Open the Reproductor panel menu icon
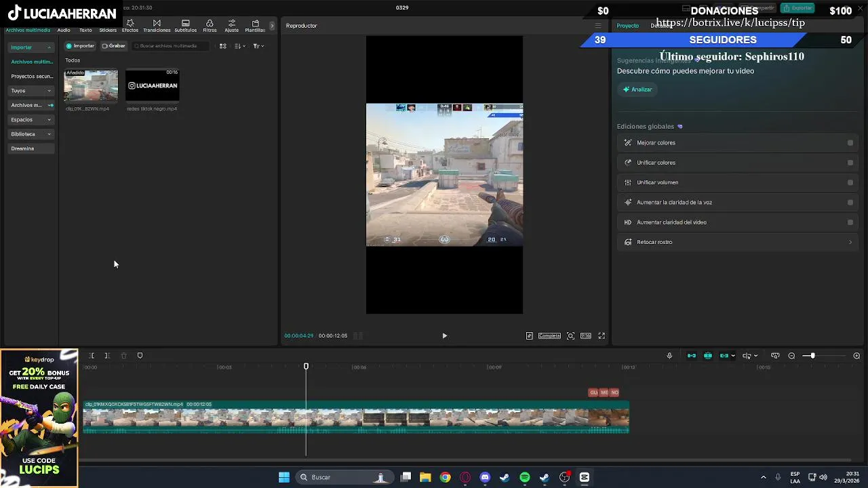The width and height of the screenshot is (868, 488). [597, 26]
